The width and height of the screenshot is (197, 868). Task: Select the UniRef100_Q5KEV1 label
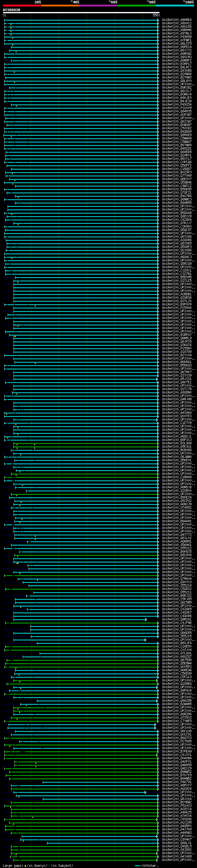click(177, 460)
